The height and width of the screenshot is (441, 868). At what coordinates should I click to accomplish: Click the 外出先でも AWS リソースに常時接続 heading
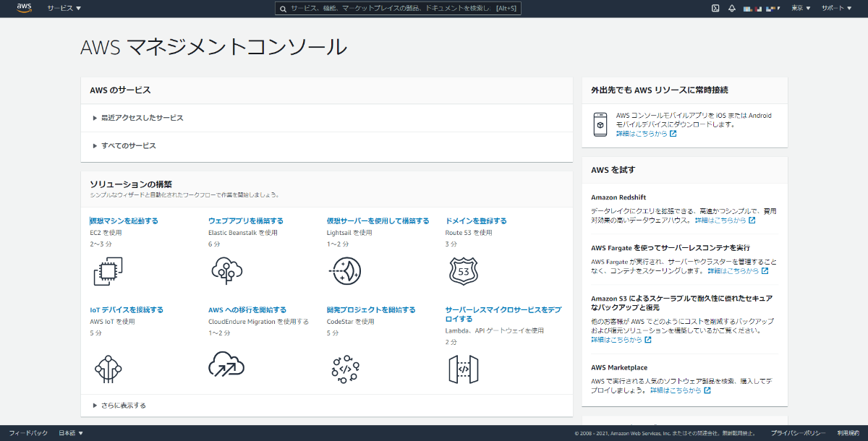pos(659,90)
